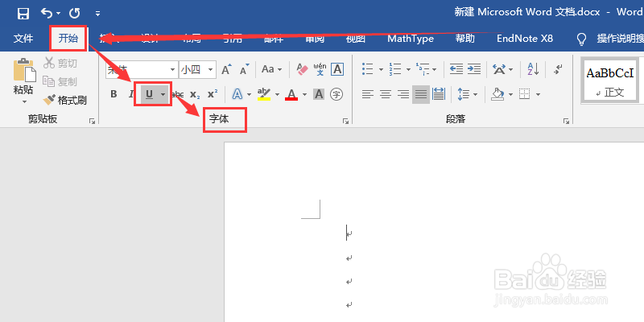644x322 pixels.
Task: Apply the yellow text highlight color
Action: tap(264, 94)
